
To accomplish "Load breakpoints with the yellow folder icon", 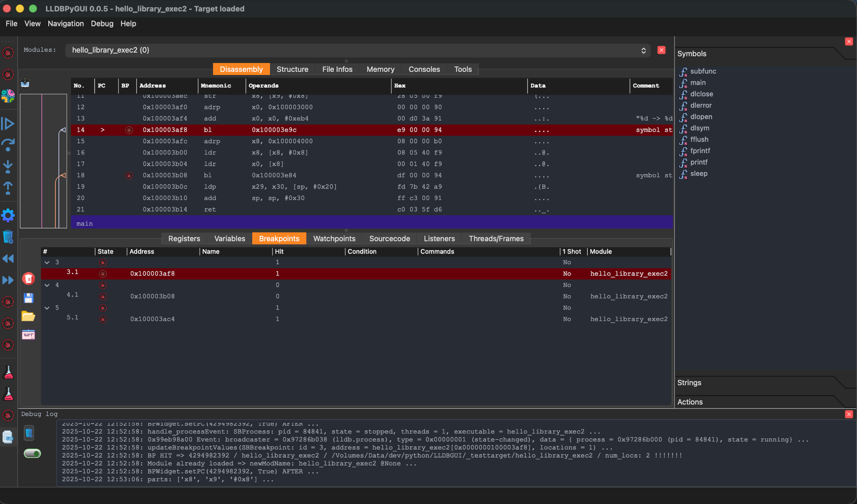I will 29,317.
